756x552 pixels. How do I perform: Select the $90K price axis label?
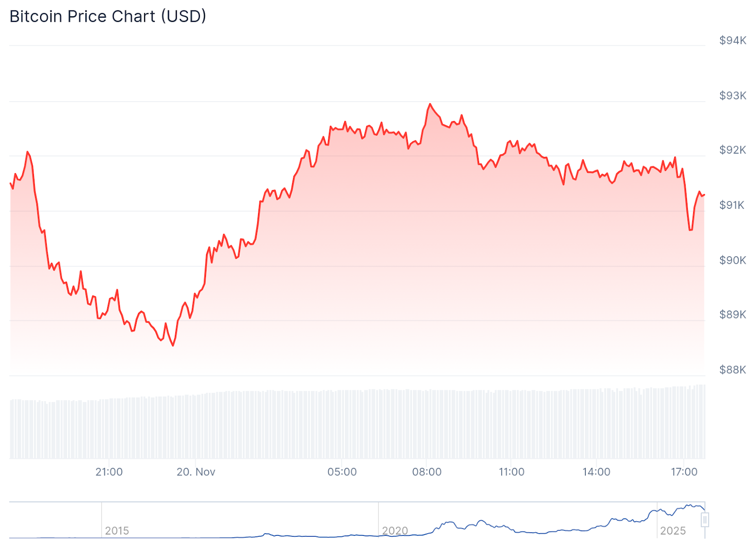click(x=732, y=260)
